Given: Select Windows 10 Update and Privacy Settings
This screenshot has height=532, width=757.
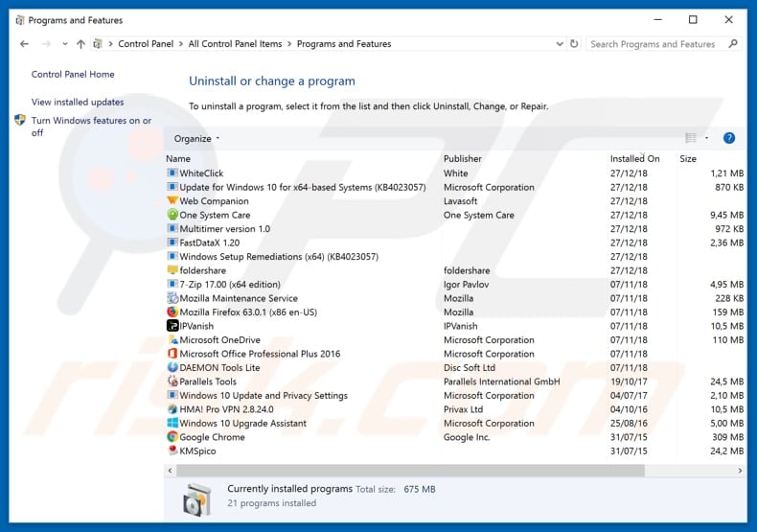Looking at the screenshot, I should point(455,395).
